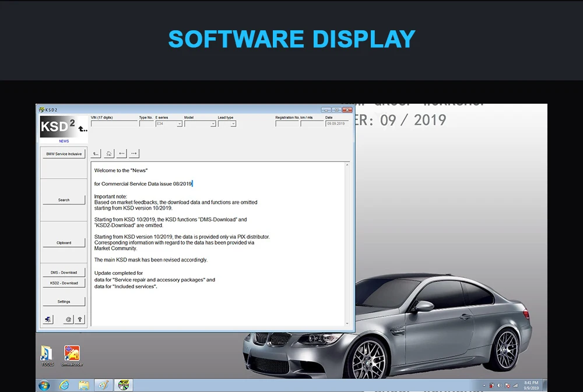The image size is (583, 392).
Task: Click the 'Important note:' text
Action: 110,196
